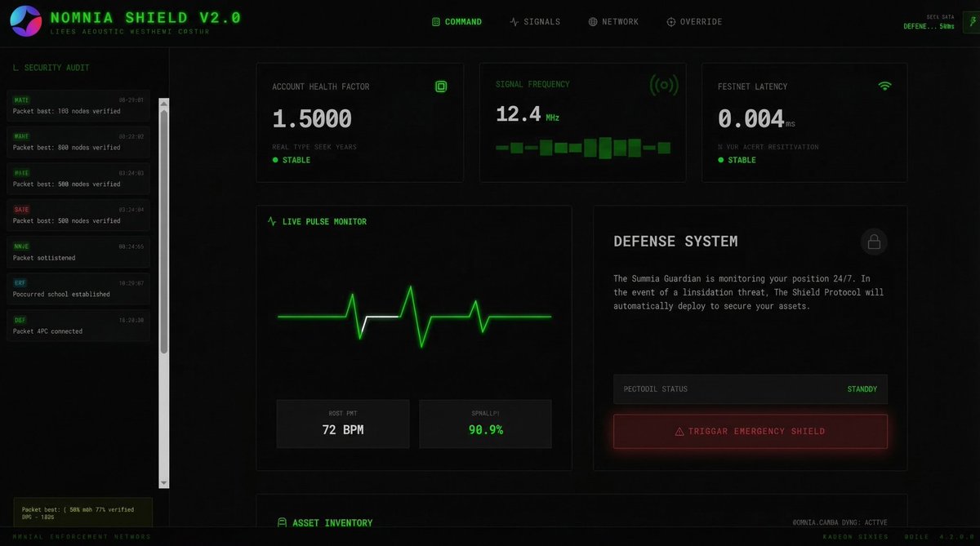The image size is (980, 546).
Task: Click the Festnet Latency wifi icon
Action: tap(884, 86)
